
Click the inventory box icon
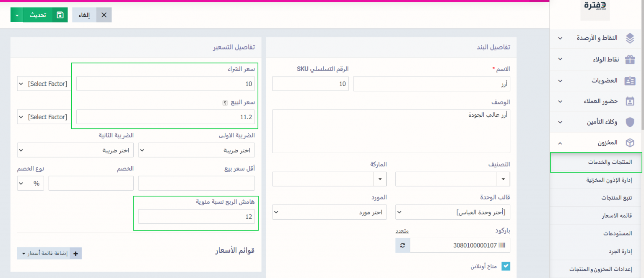pos(630,143)
